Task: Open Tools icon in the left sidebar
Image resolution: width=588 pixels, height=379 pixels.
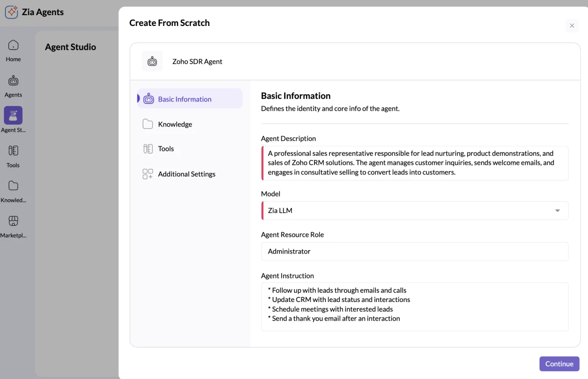Action: [13, 151]
